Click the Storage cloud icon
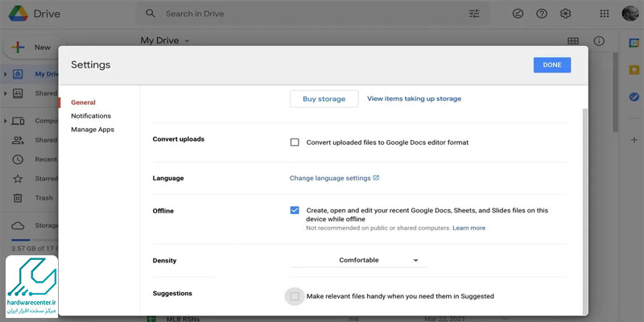This screenshot has height=322, width=644. (18, 225)
